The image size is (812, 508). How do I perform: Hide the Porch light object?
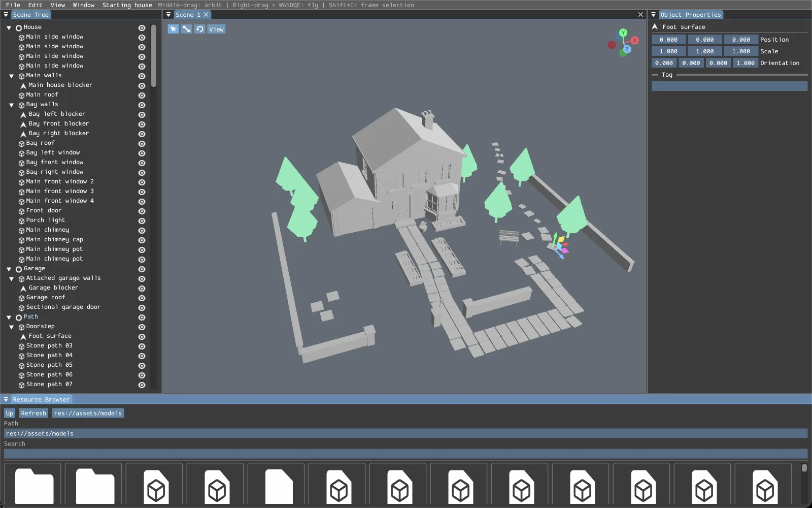pos(142,220)
